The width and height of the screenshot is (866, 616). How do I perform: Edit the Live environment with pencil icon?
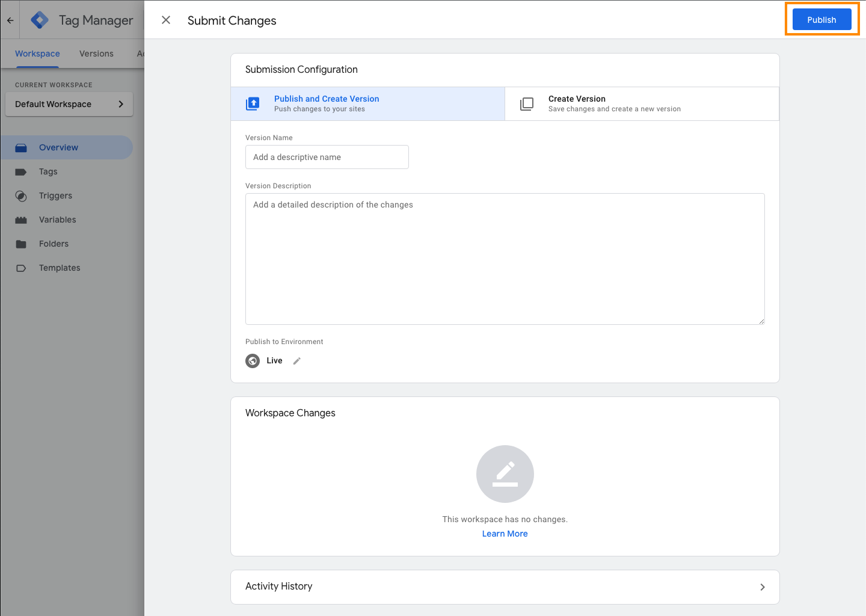296,361
